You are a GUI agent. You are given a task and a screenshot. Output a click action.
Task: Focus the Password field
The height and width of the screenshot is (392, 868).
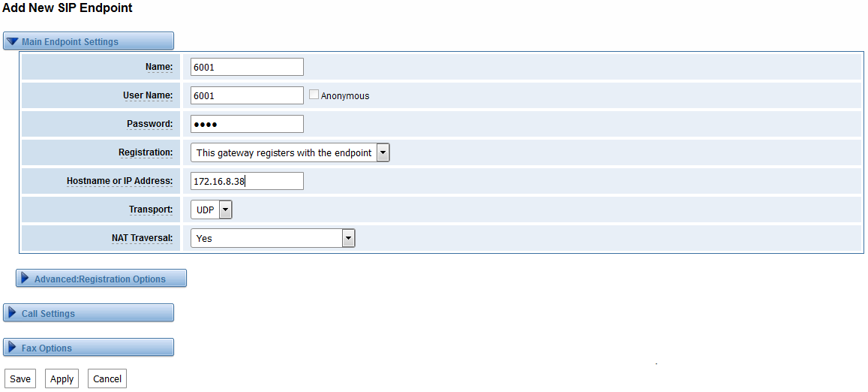[x=247, y=124]
